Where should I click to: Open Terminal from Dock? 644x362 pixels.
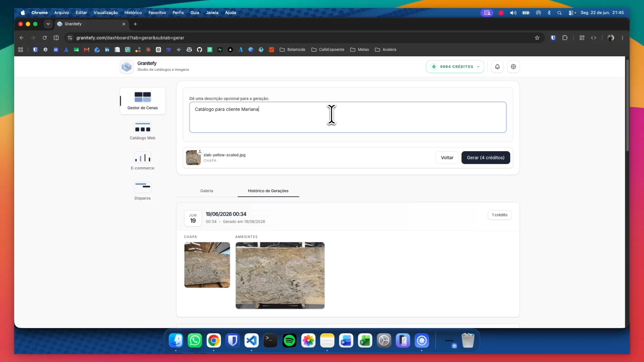point(270,341)
